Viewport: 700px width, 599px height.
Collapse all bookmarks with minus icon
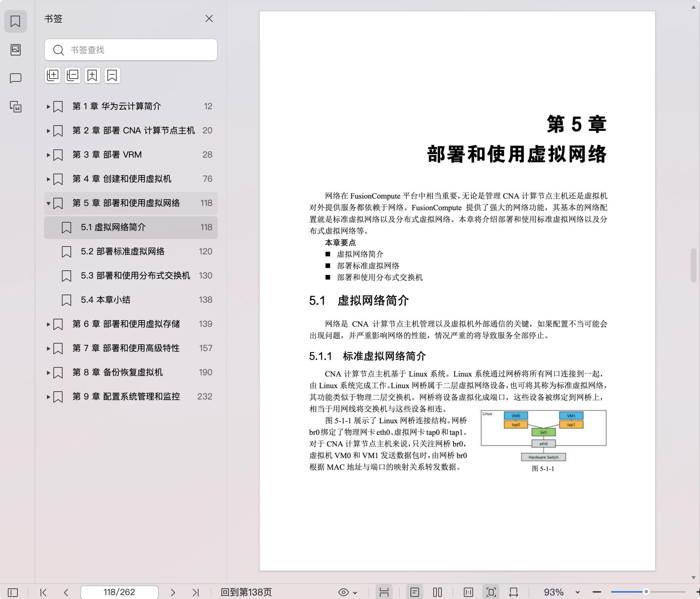[73, 75]
